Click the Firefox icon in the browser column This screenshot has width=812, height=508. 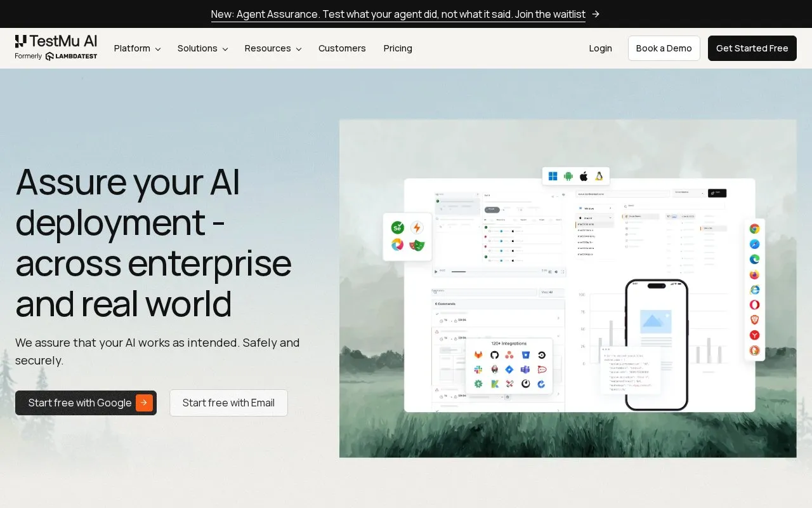pyautogui.click(x=754, y=274)
